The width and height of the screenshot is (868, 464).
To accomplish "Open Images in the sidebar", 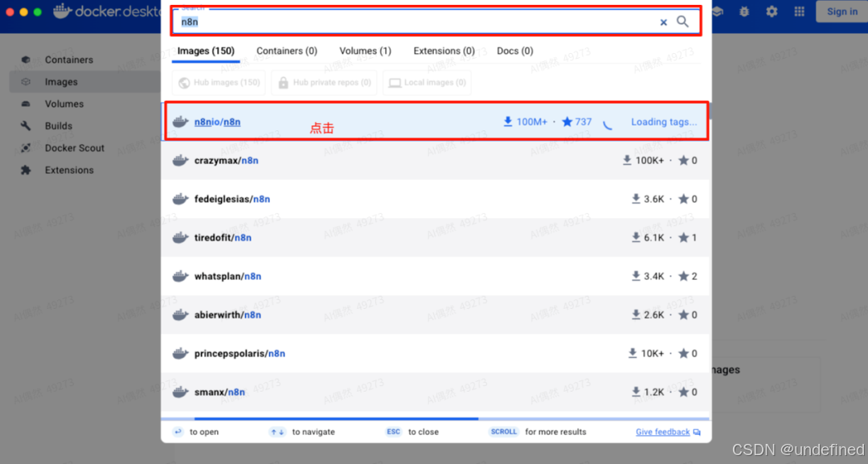I will pyautogui.click(x=86, y=82).
